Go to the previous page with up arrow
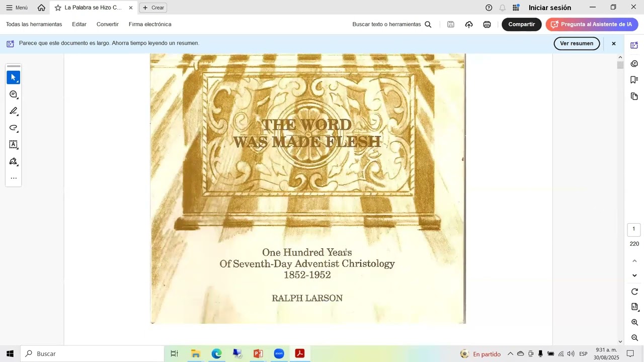644x362 pixels. coord(634,260)
